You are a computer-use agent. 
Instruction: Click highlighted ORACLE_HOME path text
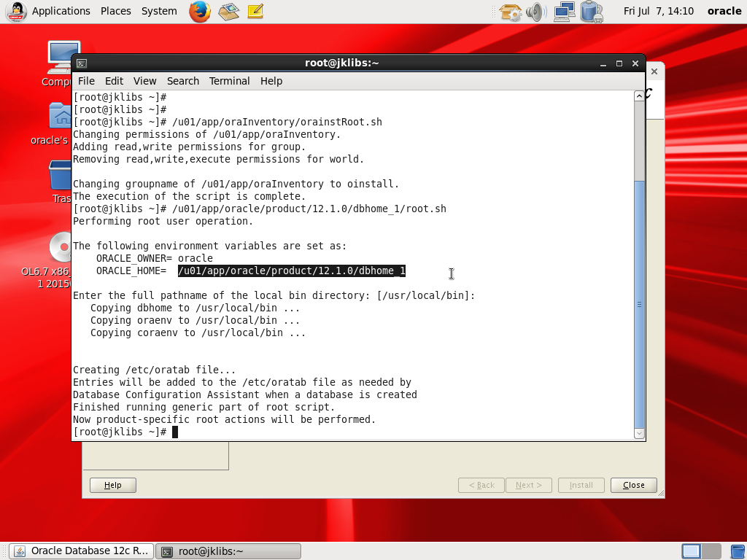click(292, 271)
